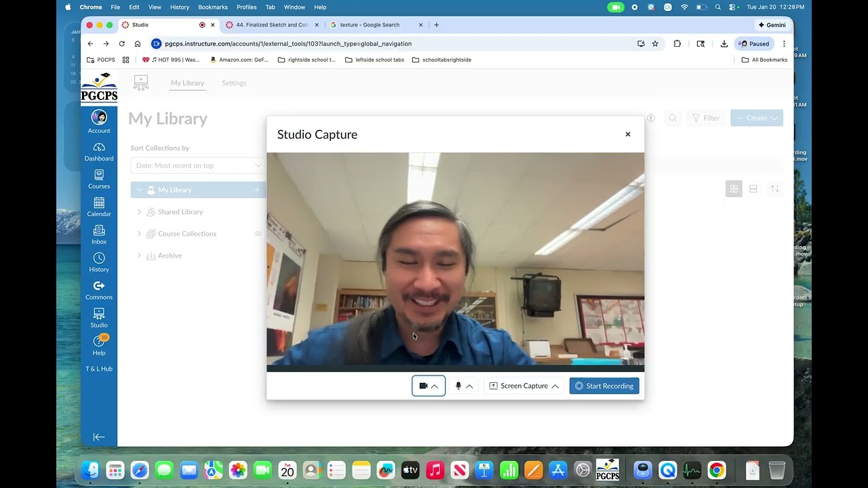Open a new browser tab

click(436, 25)
